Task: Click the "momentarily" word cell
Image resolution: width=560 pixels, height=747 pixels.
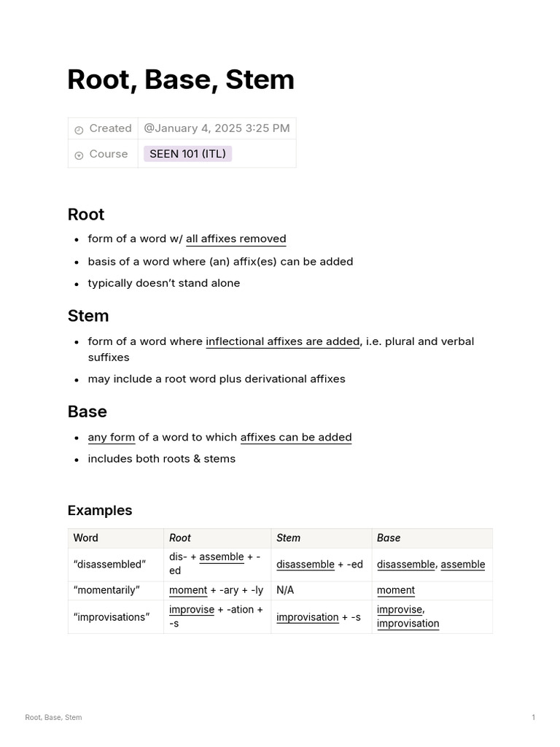Action: click(x=106, y=590)
